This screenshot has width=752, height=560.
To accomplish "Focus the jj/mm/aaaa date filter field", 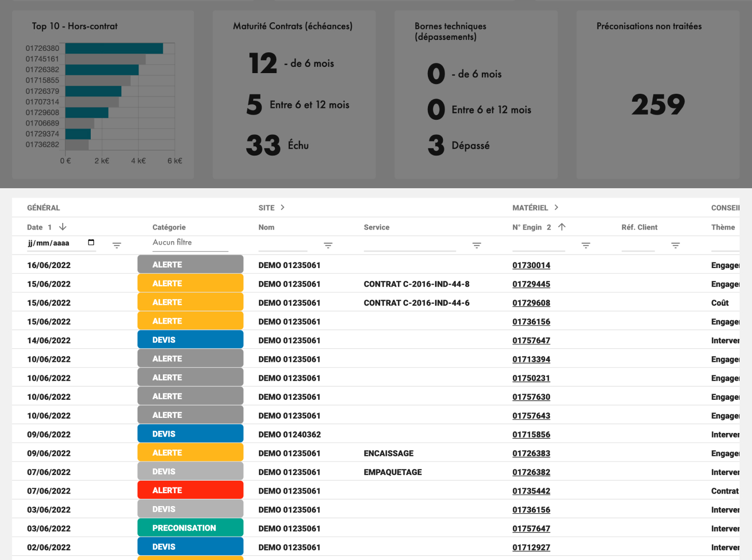I will point(61,243).
